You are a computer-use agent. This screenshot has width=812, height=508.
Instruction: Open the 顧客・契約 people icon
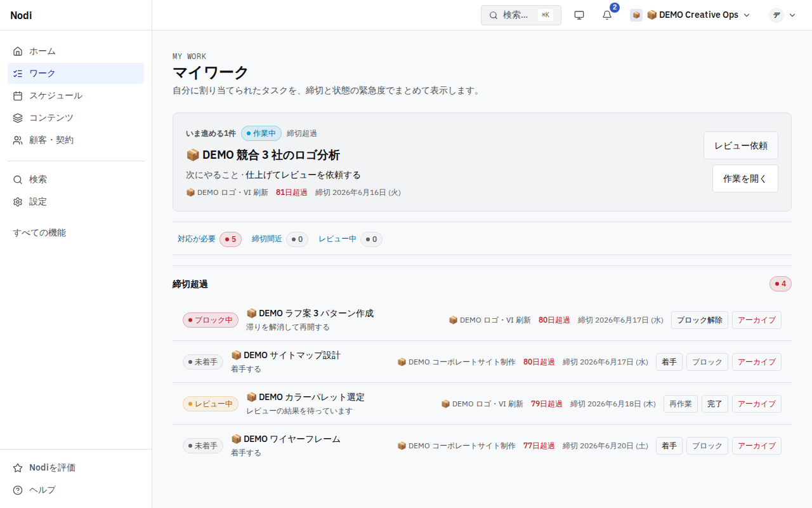18,140
